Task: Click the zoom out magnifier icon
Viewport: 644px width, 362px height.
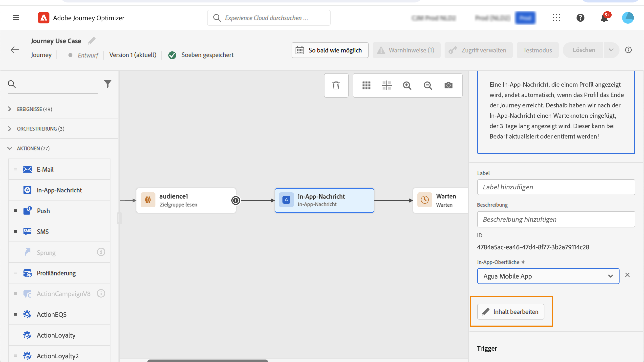Action: (428, 85)
